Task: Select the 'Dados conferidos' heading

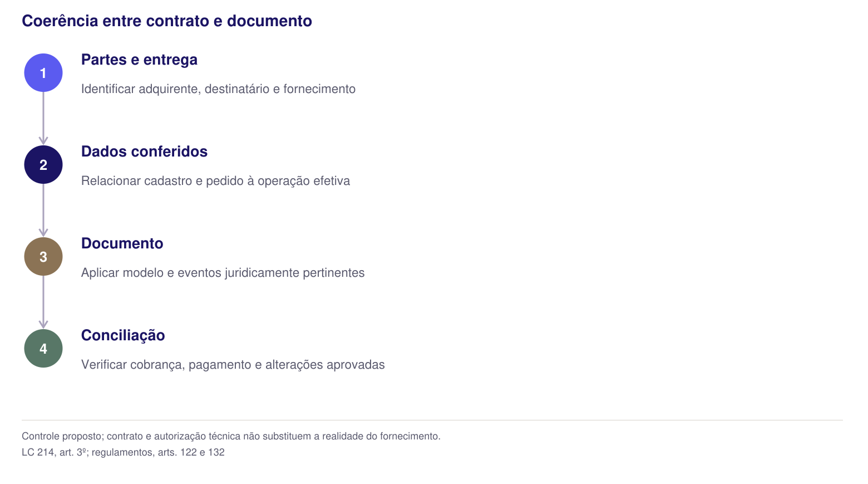Action: tap(144, 151)
